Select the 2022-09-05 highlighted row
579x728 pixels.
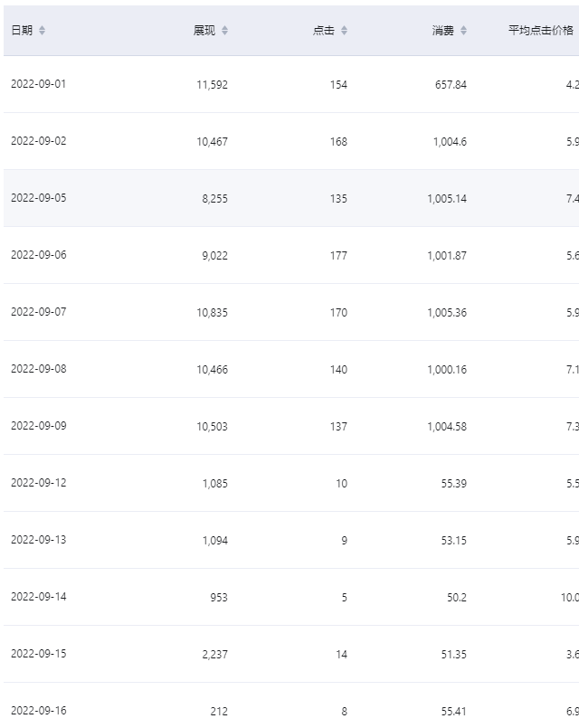291,198
